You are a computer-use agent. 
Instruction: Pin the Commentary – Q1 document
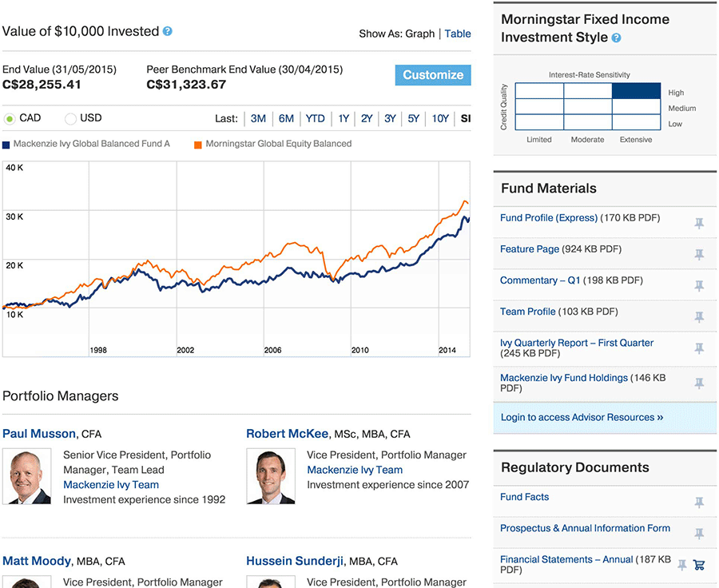pyautogui.click(x=699, y=286)
